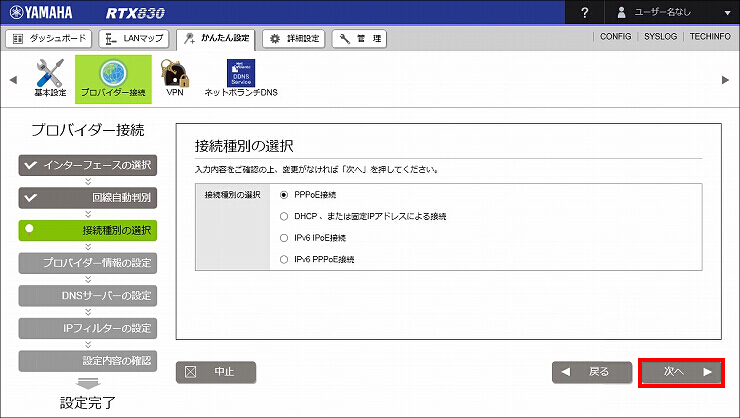The height and width of the screenshot is (418, 740).
Task: Click the 設定内容の確認 step
Action: (x=88, y=361)
